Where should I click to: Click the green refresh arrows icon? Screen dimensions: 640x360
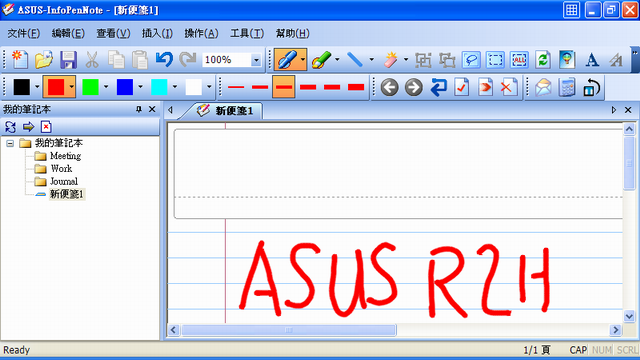(543, 60)
